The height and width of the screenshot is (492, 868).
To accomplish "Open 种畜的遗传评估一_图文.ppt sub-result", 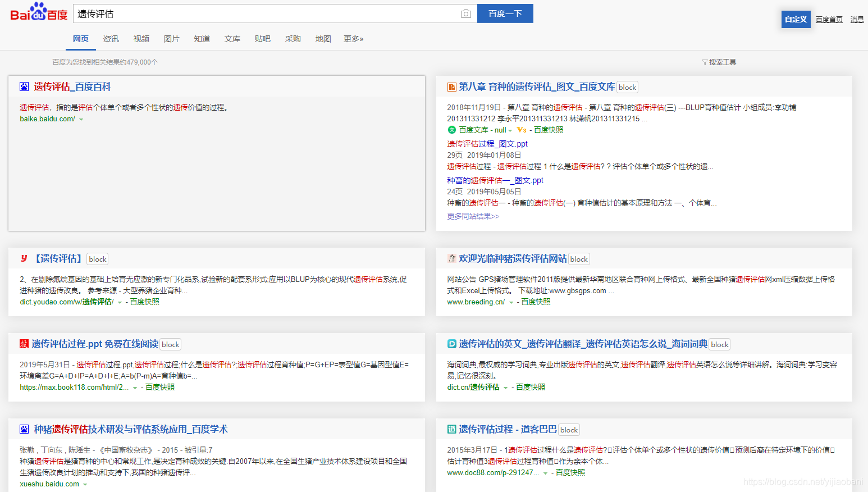I will [x=495, y=180].
